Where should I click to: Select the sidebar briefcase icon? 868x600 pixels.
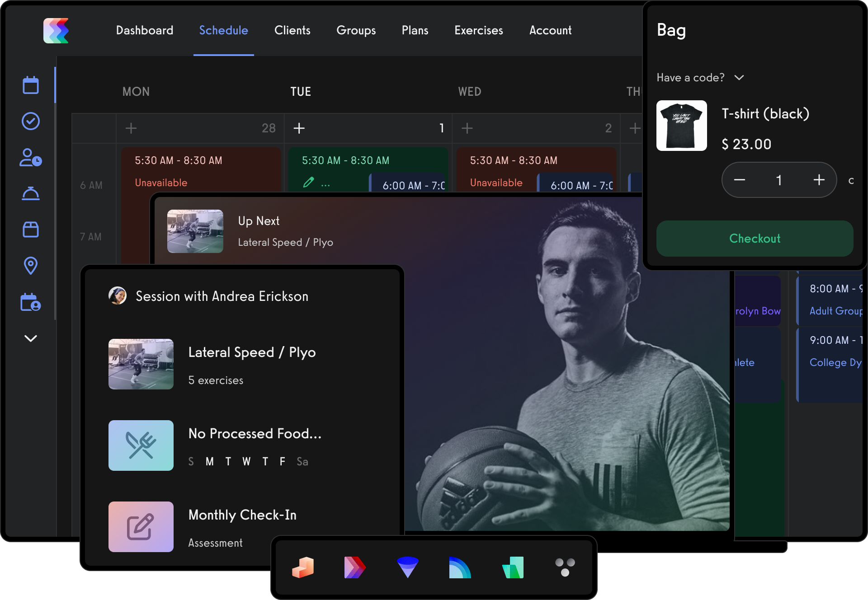[30, 229]
